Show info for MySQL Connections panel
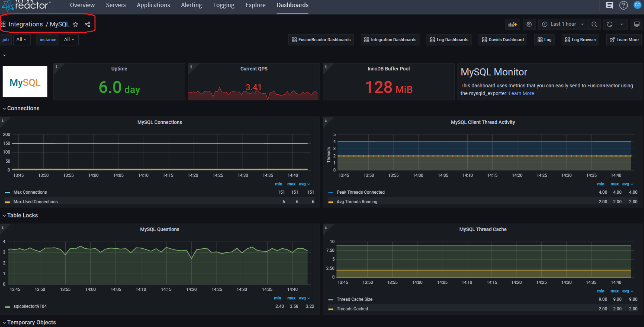The width and height of the screenshot is (644, 327). point(3,120)
